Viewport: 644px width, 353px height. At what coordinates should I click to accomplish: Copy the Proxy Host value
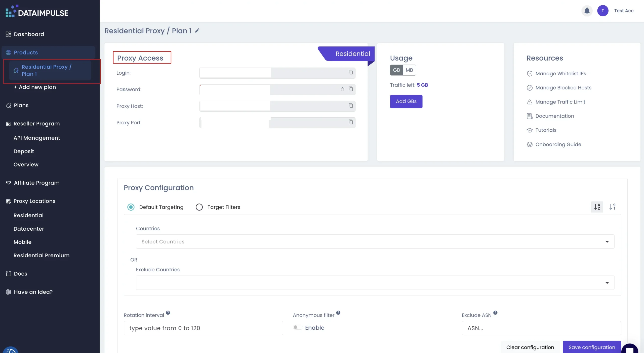351,106
